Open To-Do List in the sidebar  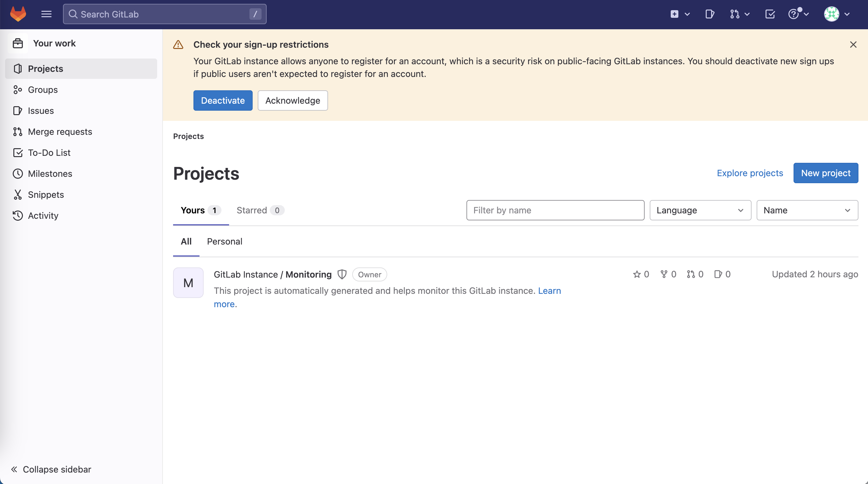pyautogui.click(x=81, y=153)
